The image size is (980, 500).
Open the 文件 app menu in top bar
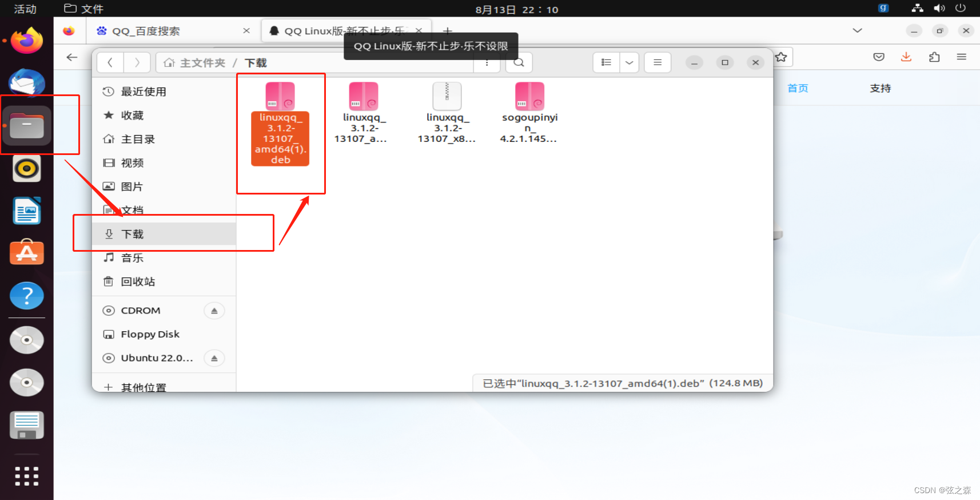tap(83, 9)
